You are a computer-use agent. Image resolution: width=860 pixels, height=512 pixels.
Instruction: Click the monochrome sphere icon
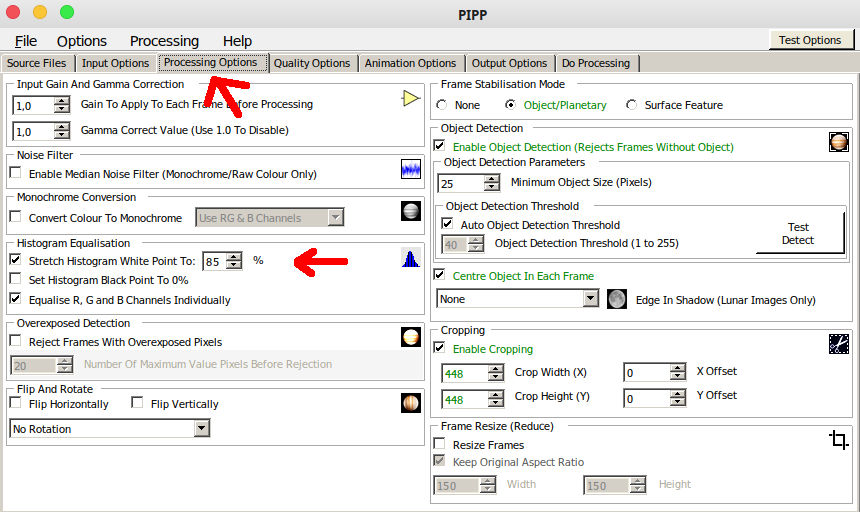(x=410, y=211)
